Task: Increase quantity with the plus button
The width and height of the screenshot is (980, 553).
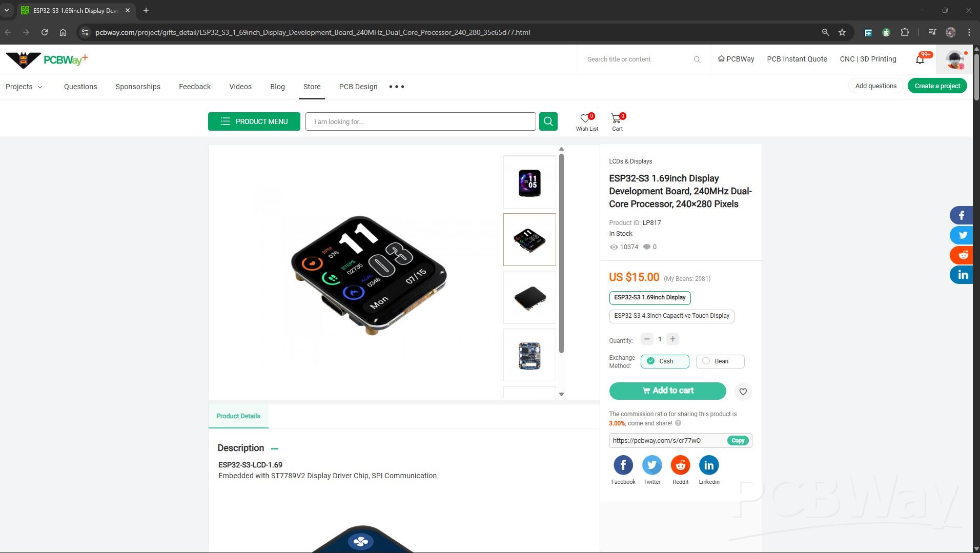Action: point(672,339)
